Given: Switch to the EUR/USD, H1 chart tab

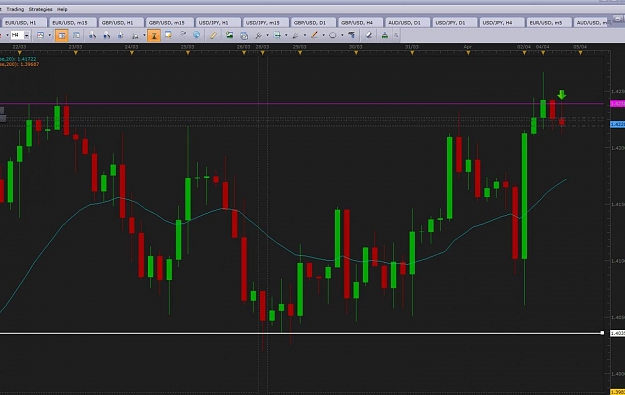Looking at the screenshot, I should [x=24, y=23].
